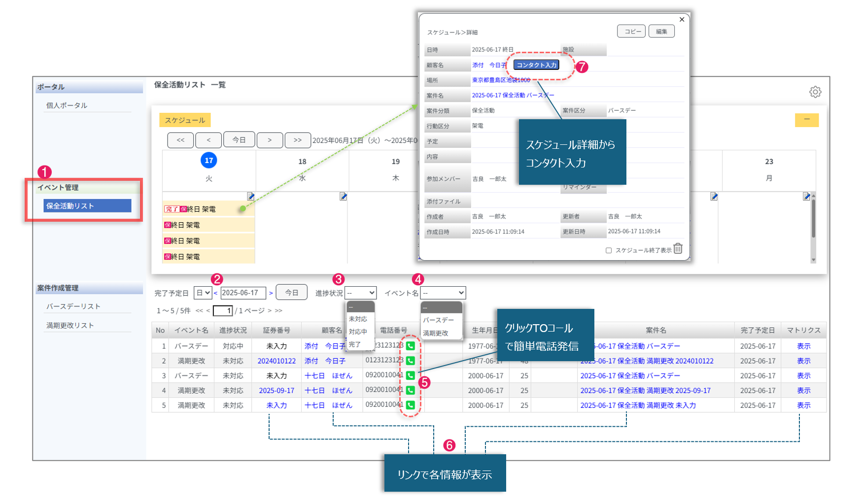This screenshot has height=504, width=861.
Task: Click address link 東京都豊島区池袋1000
Action: (501, 80)
